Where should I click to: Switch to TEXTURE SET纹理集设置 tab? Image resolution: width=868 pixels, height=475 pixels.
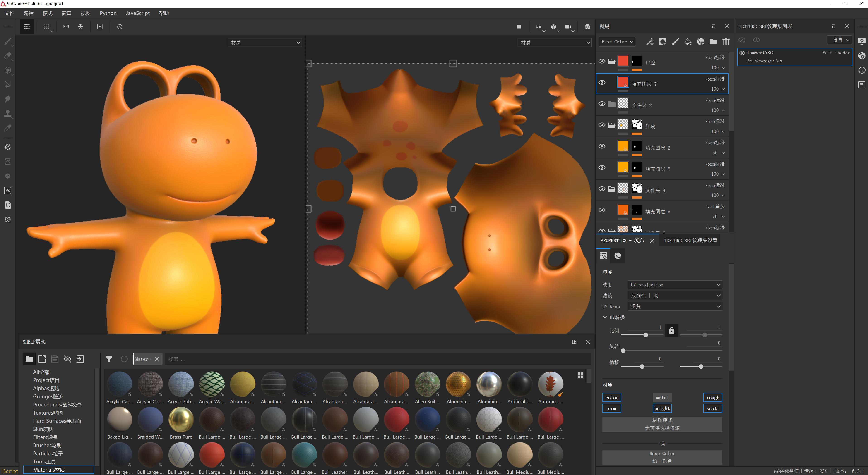(x=690, y=240)
